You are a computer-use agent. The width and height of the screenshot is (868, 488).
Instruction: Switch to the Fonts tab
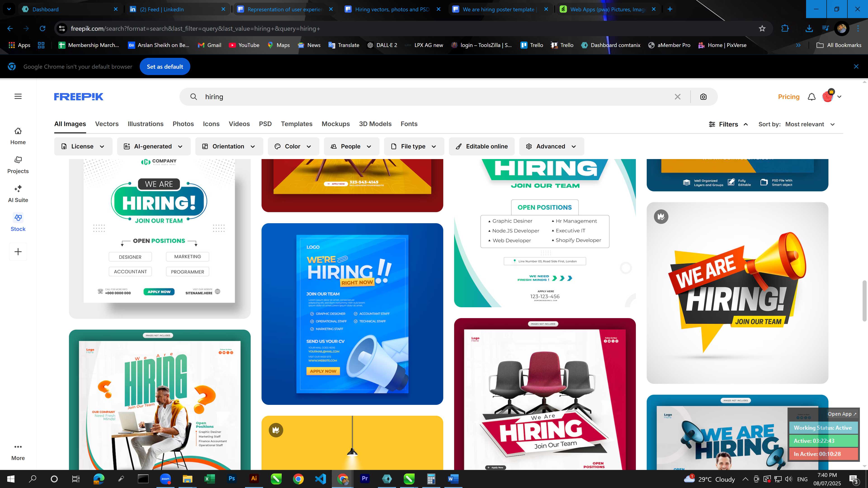409,124
